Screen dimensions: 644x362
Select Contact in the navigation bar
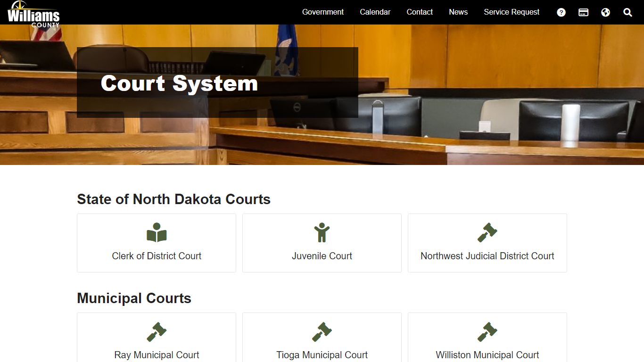point(420,12)
